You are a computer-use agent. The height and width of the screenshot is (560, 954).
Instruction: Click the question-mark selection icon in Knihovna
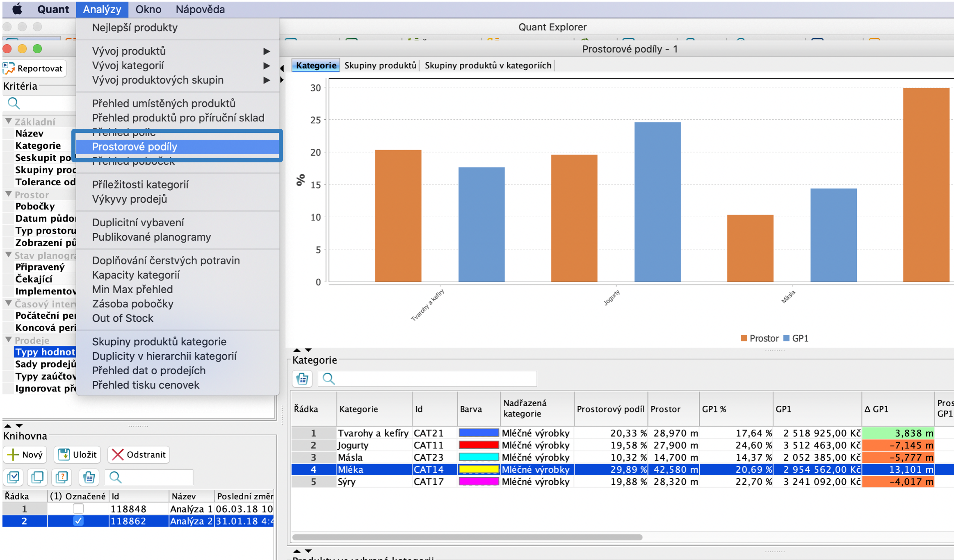point(62,477)
